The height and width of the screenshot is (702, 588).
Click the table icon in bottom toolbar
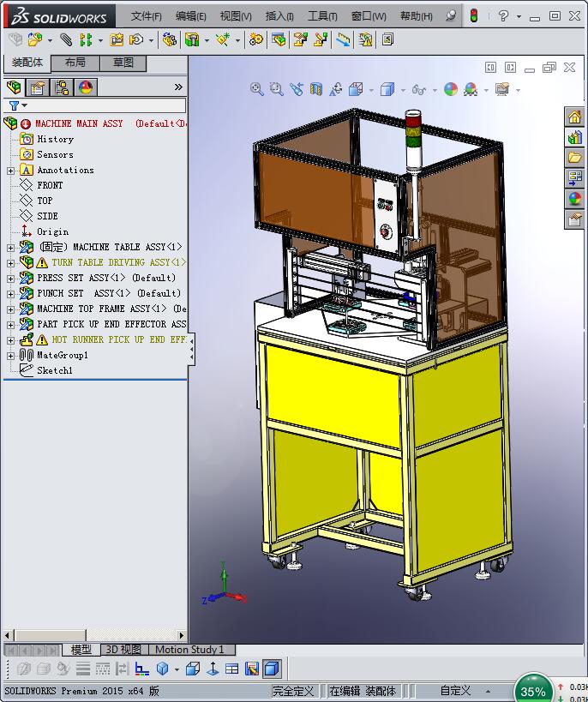232,669
